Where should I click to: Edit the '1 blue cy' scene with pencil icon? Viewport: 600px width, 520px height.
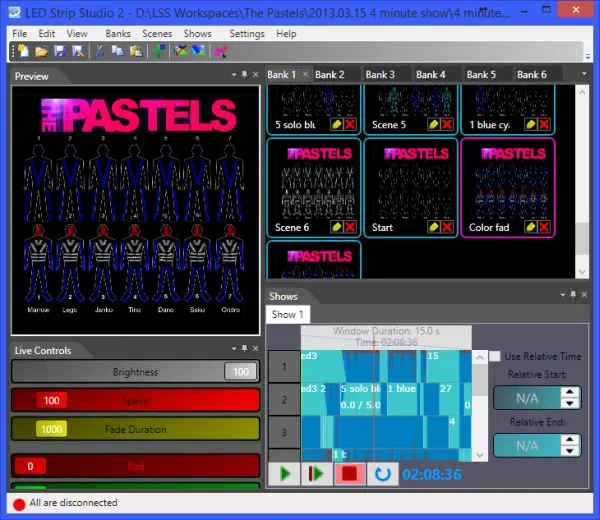point(531,124)
